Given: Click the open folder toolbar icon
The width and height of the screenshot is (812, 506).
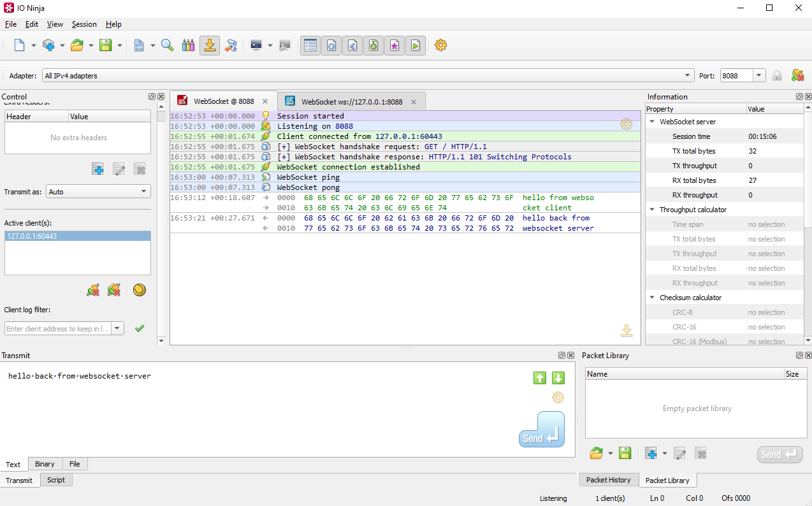Looking at the screenshot, I should 77,45.
